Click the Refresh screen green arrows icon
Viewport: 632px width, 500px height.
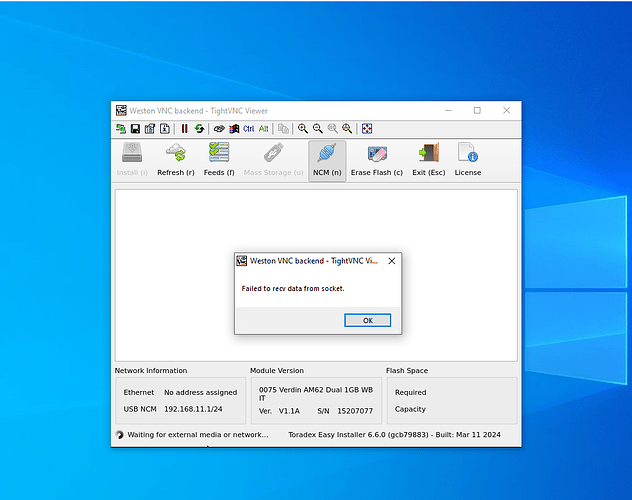point(200,129)
